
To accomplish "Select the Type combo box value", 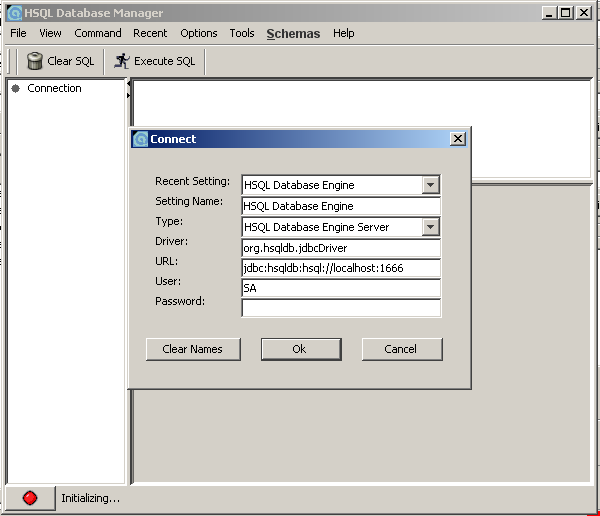I will 341,227.
